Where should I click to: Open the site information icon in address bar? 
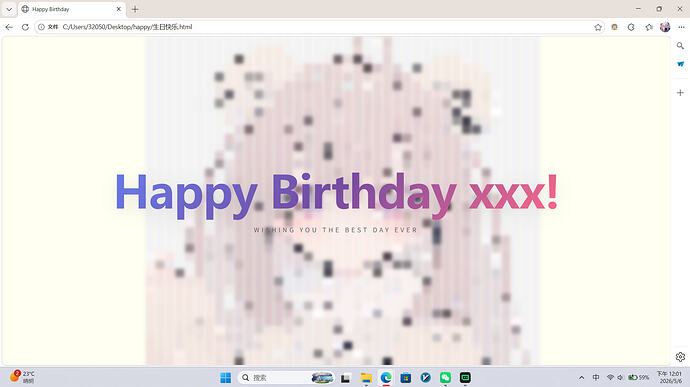point(41,27)
